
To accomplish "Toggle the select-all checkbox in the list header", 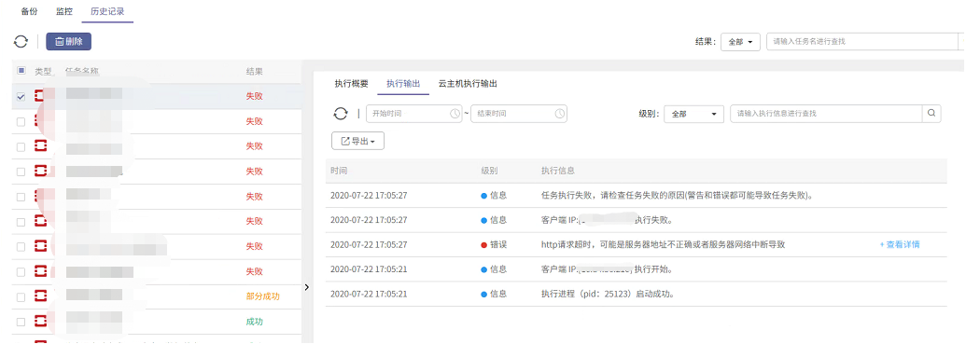I will [21, 71].
